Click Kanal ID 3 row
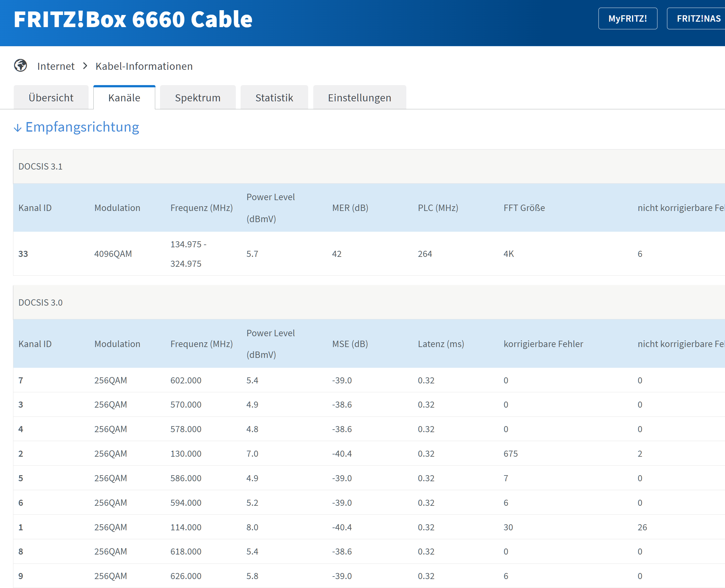The width and height of the screenshot is (725, 588). 369,405
